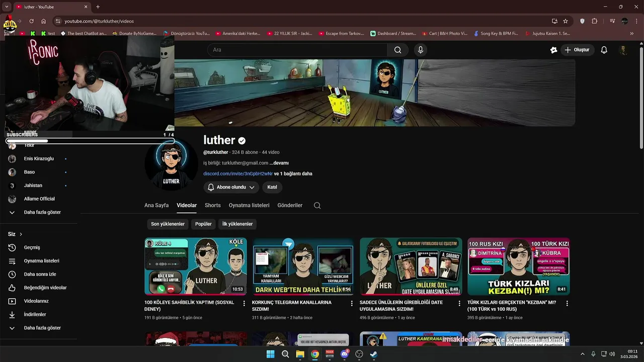
Task: Expand channel description with ...devamı
Action: click(279, 163)
